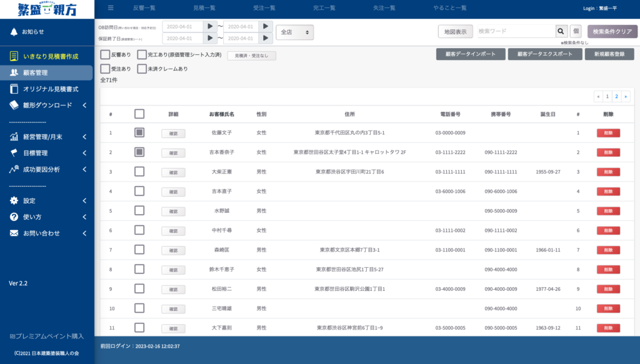Open the 全店 store dropdown
This screenshot has height=364, width=640.
click(295, 32)
